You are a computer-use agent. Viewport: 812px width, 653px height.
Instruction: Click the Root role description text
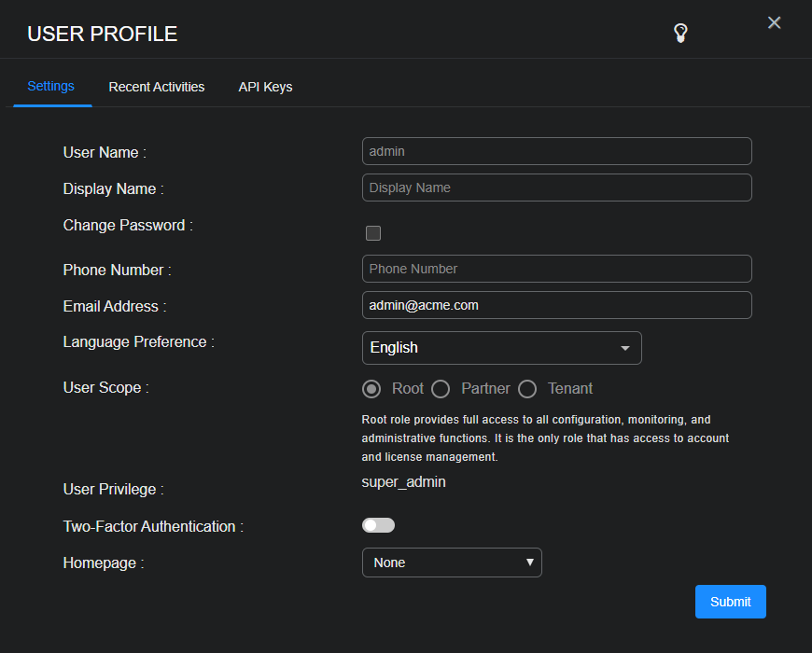[545, 438]
